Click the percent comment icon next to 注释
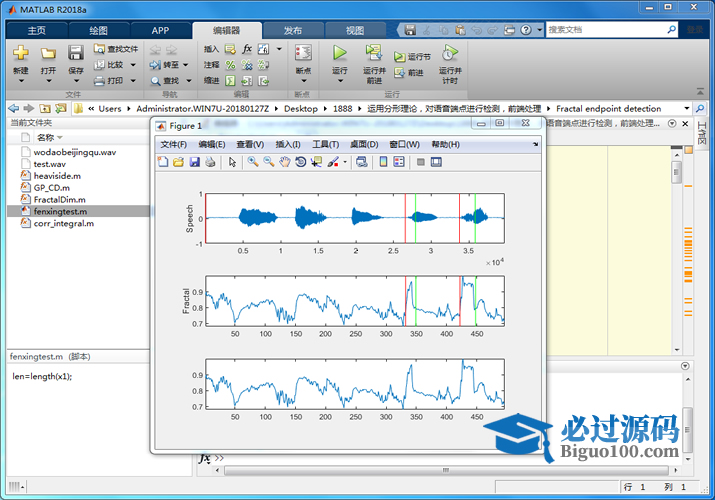This screenshot has height=500, width=715. [230, 65]
